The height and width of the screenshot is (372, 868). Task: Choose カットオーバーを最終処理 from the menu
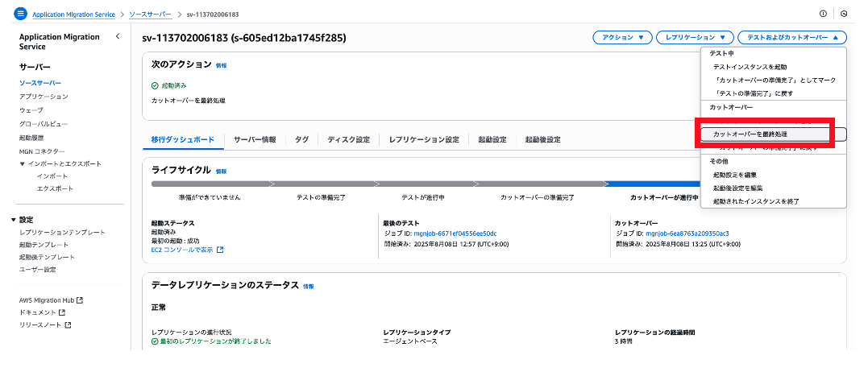[774, 134]
